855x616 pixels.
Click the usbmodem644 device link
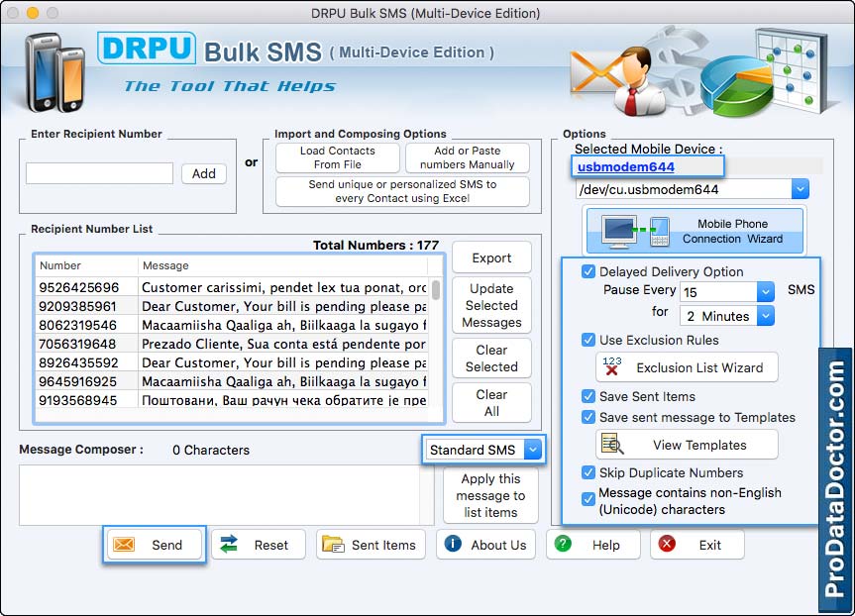pos(626,166)
